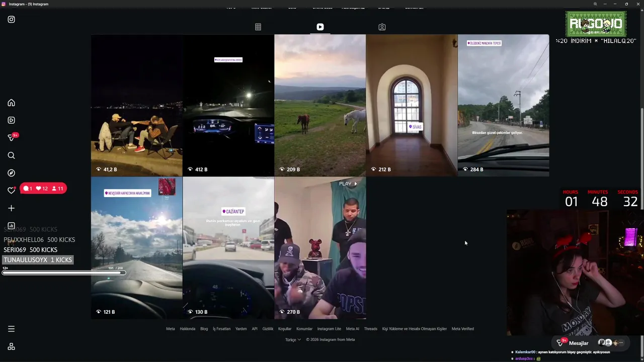Viewport: 644px width, 362px height.
Task: Click the notification bubble showing 1, 12, 11
Action: [x=43, y=189]
